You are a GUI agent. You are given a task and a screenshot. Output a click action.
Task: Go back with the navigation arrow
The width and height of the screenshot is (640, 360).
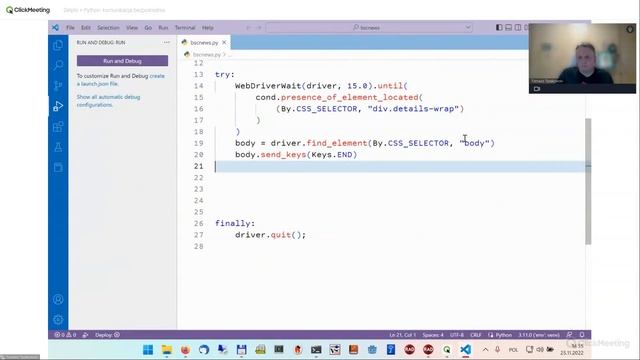click(248, 28)
